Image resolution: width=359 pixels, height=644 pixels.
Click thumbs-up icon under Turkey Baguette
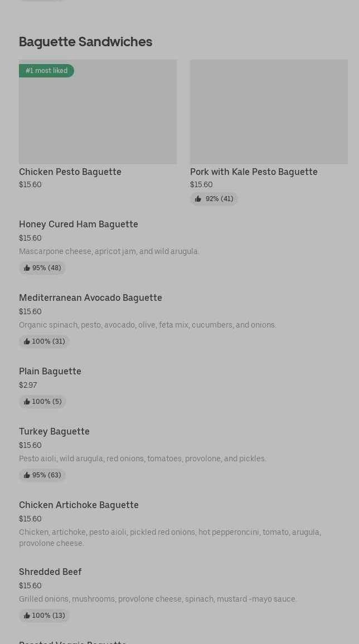(x=27, y=475)
